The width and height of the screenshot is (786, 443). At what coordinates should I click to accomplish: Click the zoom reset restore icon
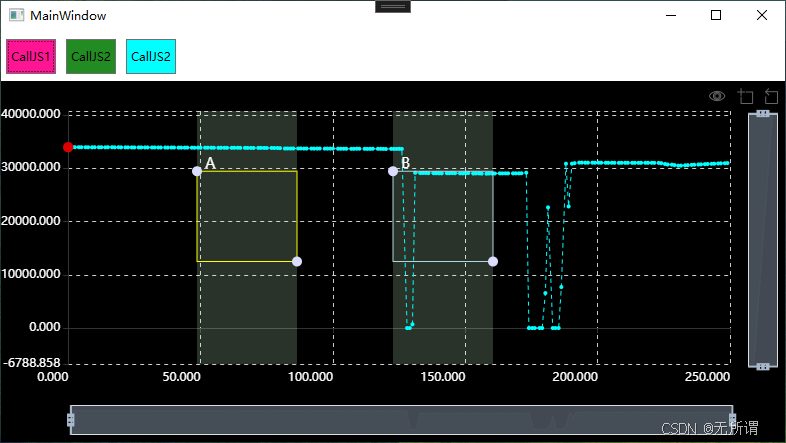click(x=771, y=96)
